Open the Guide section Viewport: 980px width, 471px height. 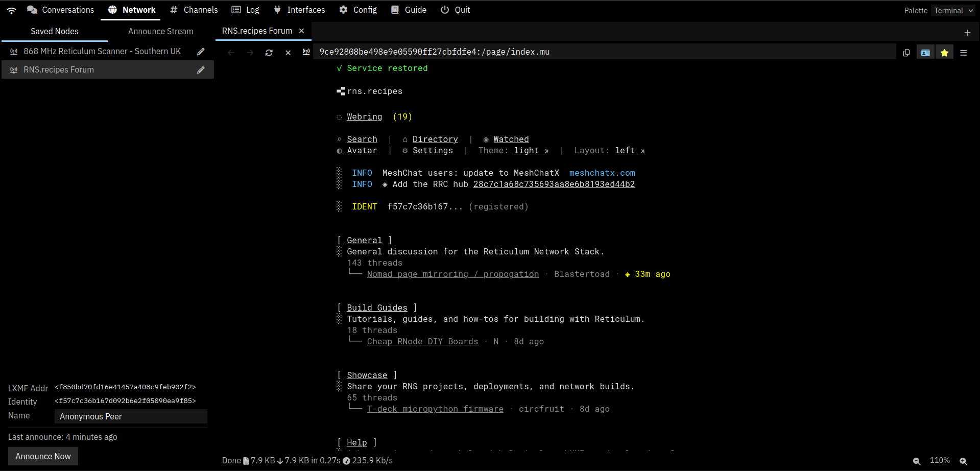pyautogui.click(x=409, y=10)
